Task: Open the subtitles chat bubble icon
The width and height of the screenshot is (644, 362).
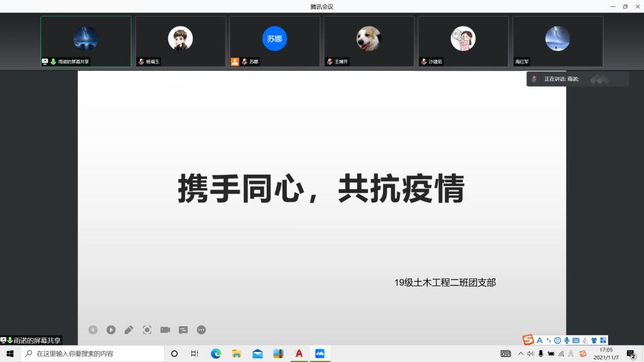Action: pyautogui.click(x=183, y=330)
